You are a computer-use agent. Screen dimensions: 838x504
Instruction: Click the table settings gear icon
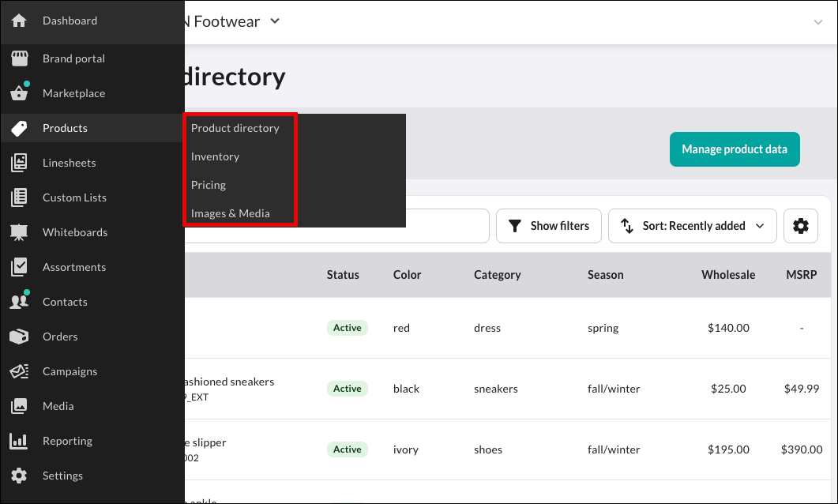pyautogui.click(x=801, y=226)
